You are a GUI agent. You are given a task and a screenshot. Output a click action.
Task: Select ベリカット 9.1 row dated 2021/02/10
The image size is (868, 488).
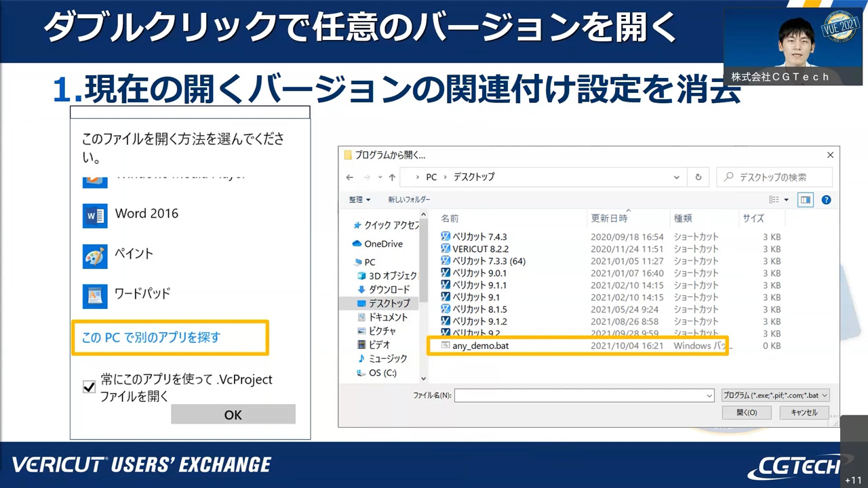click(x=610, y=297)
